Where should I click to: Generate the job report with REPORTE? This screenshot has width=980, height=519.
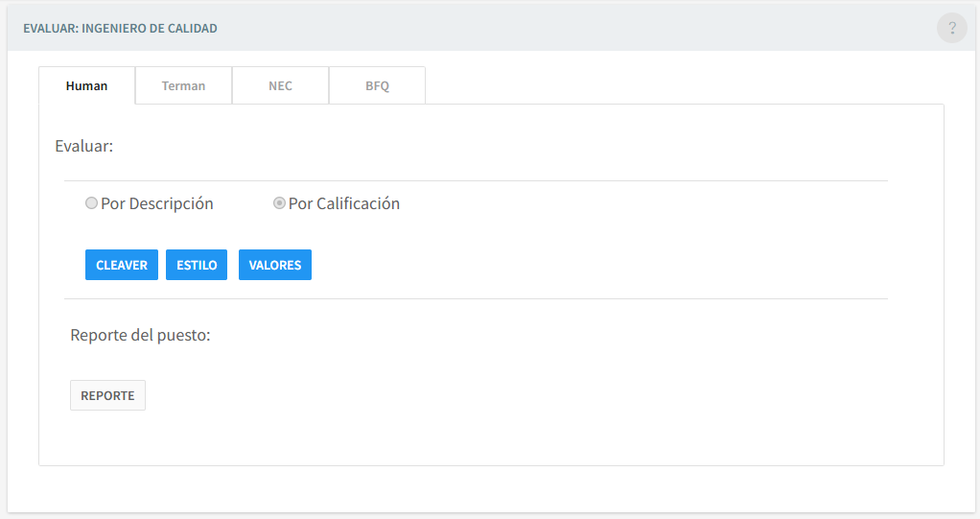pos(107,395)
